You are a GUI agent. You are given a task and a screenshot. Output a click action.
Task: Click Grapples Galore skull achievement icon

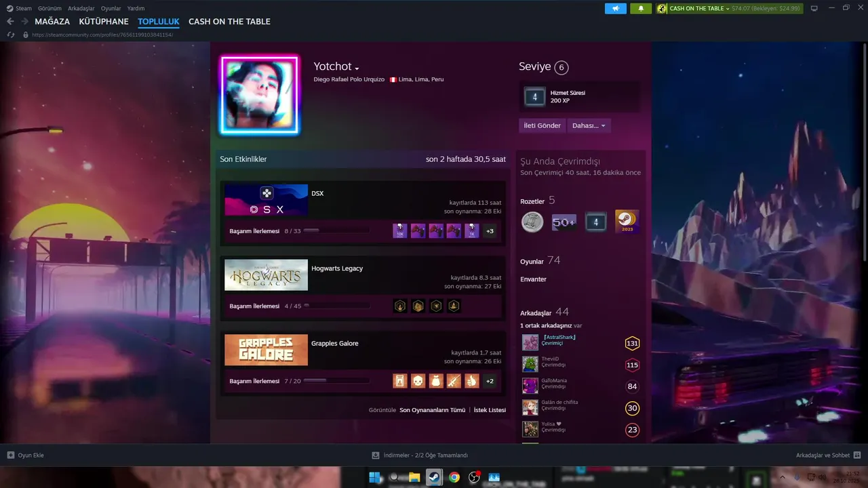tap(418, 381)
